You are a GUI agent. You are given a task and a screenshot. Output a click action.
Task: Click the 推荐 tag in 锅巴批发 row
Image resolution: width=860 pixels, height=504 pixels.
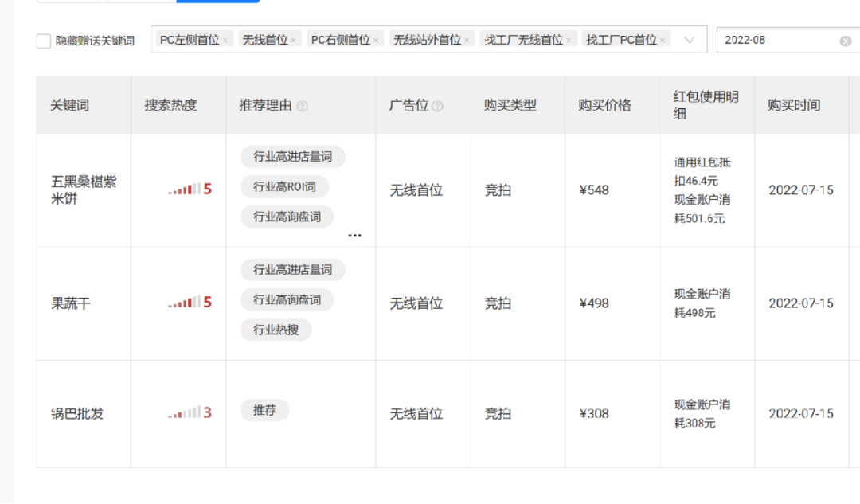coord(264,411)
